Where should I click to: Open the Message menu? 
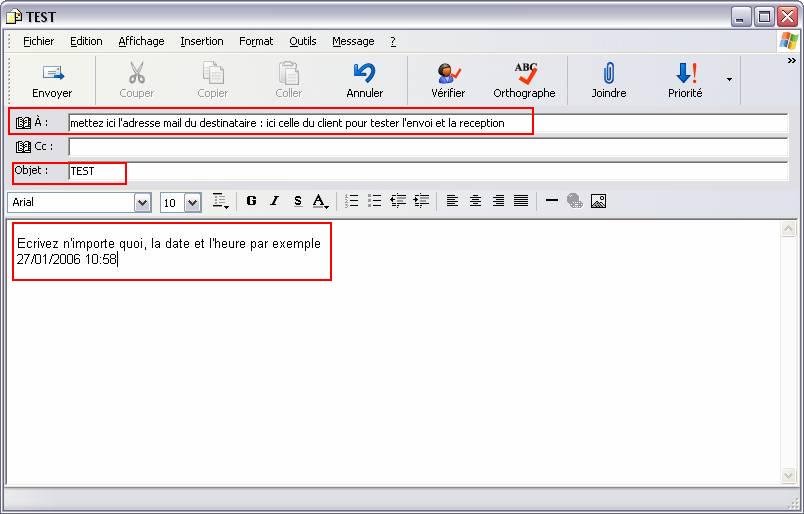[x=353, y=42]
